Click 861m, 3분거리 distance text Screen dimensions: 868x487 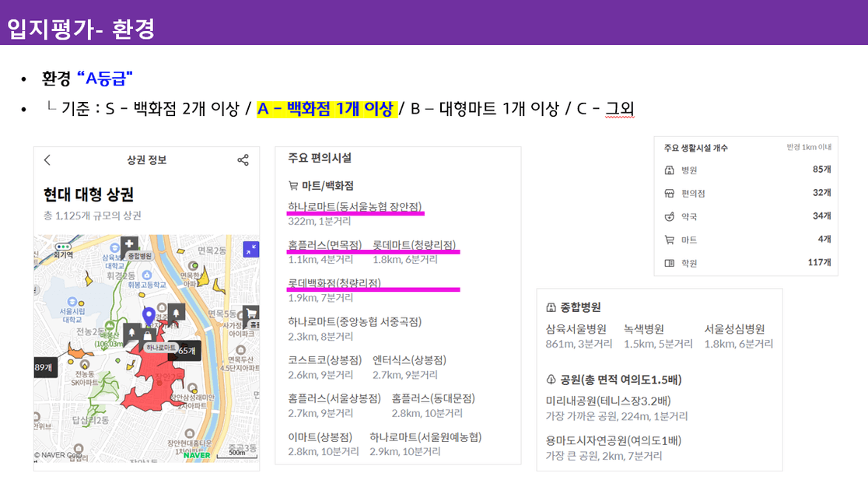click(579, 344)
